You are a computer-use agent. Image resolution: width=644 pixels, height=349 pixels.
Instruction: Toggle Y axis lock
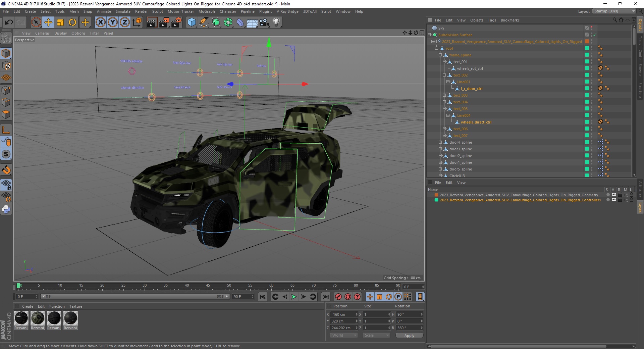pos(113,22)
